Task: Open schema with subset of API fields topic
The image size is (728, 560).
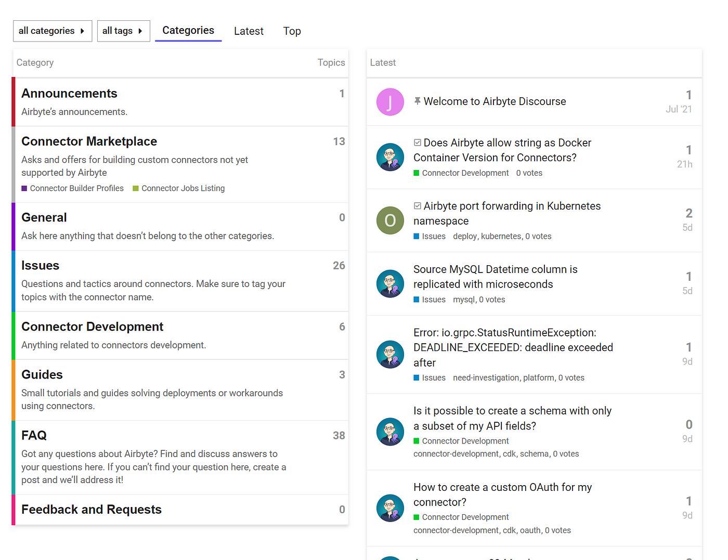Action: click(512, 418)
